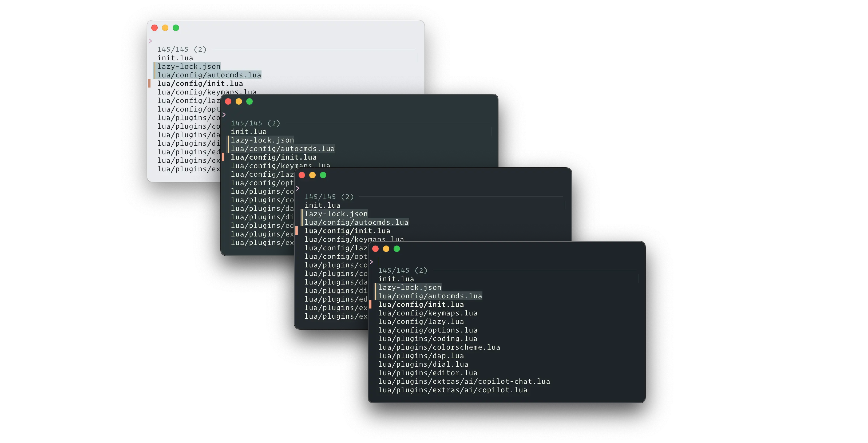Select lua/config/autocmds.lua in light window
Viewport: 868px width, 443px height.
click(x=209, y=75)
